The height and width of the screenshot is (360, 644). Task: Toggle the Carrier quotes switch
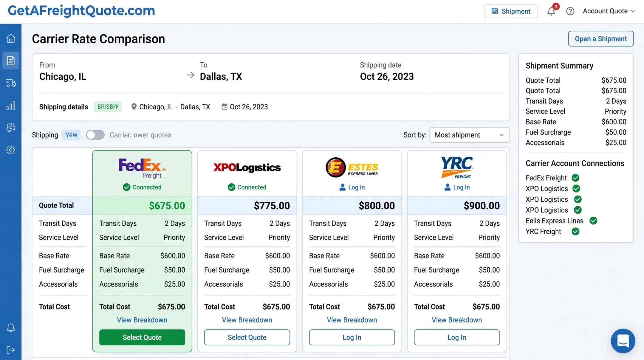coord(95,135)
